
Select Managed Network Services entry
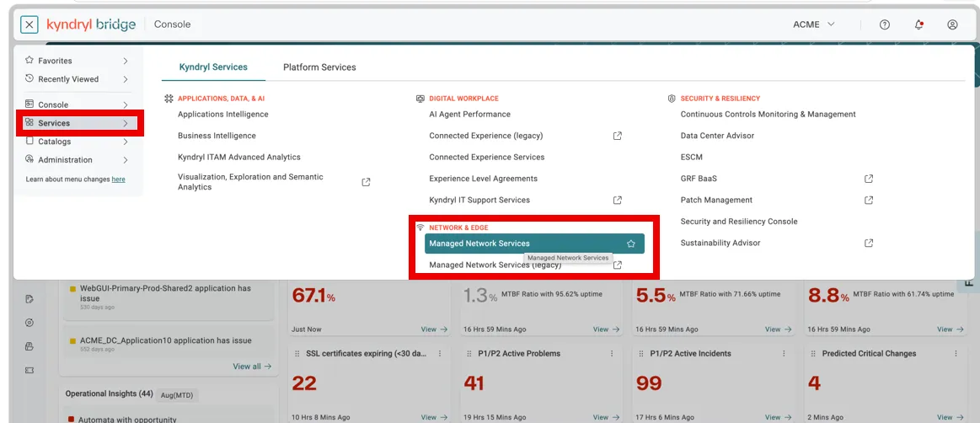tap(534, 244)
